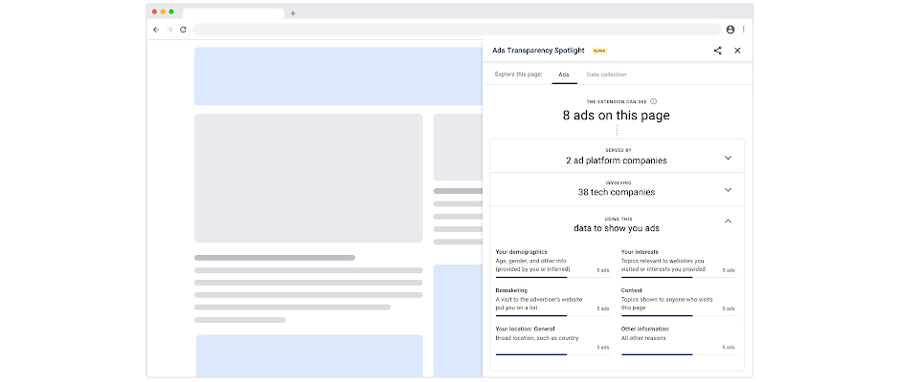Click the progress bar under Remarketing

(552, 315)
